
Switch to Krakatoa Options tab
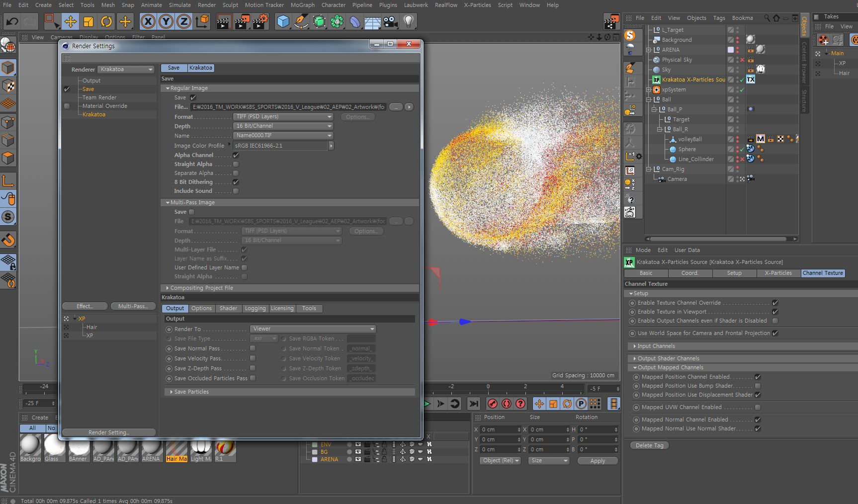[201, 308]
